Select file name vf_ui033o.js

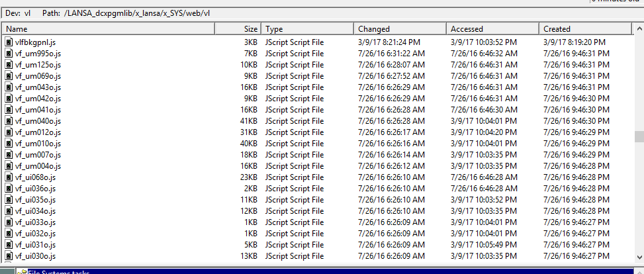point(35,222)
